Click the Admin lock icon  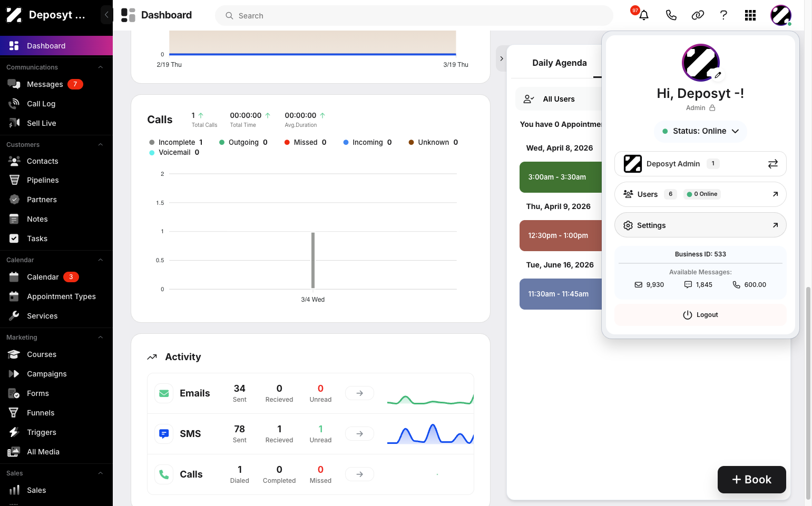(712, 108)
